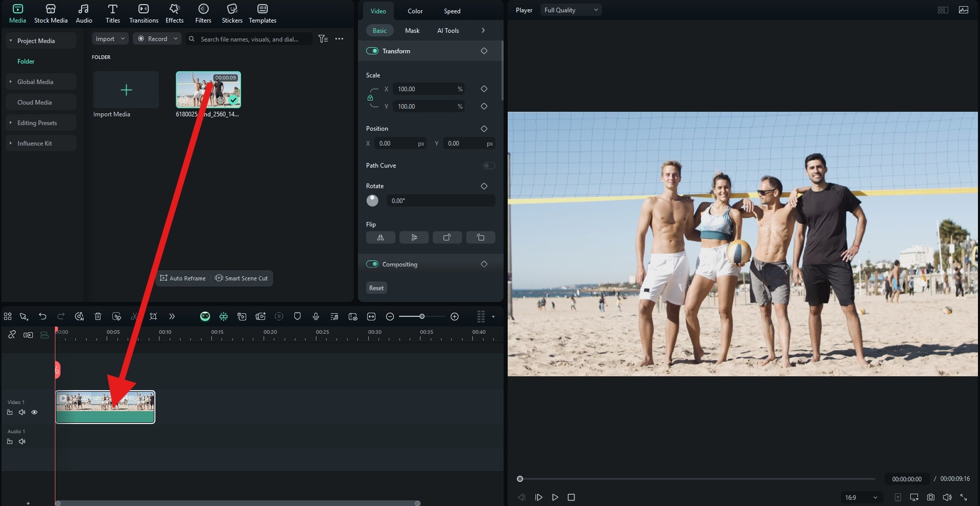Expand the Global Media section
980x506 pixels.
pyautogui.click(x=41, y=82)
